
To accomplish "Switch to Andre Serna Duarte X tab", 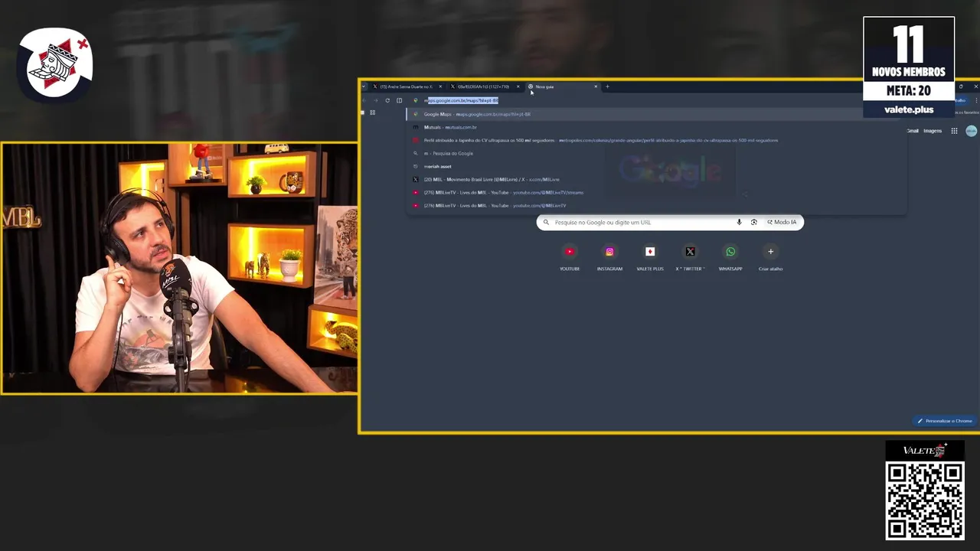I will tap(407, 86).
